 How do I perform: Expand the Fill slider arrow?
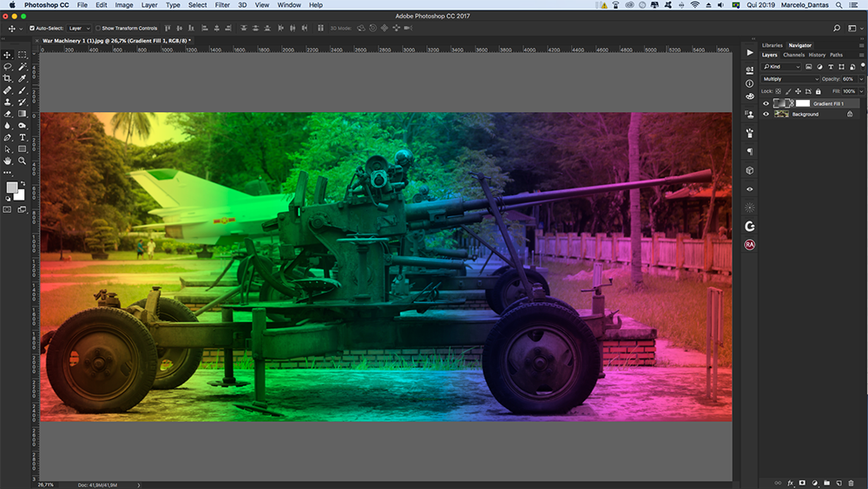[x=861, y=91]
